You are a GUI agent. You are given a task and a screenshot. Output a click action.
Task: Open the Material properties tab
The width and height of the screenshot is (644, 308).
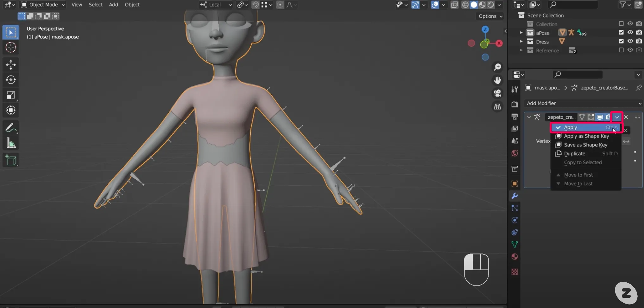tap(515, 257)
